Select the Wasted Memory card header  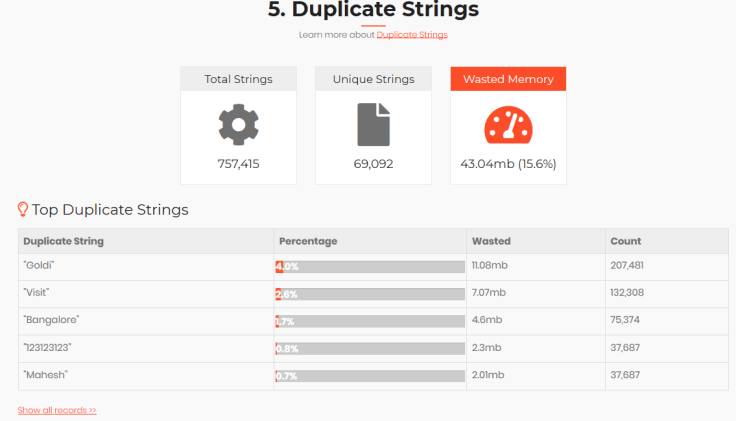pos(508,79)
